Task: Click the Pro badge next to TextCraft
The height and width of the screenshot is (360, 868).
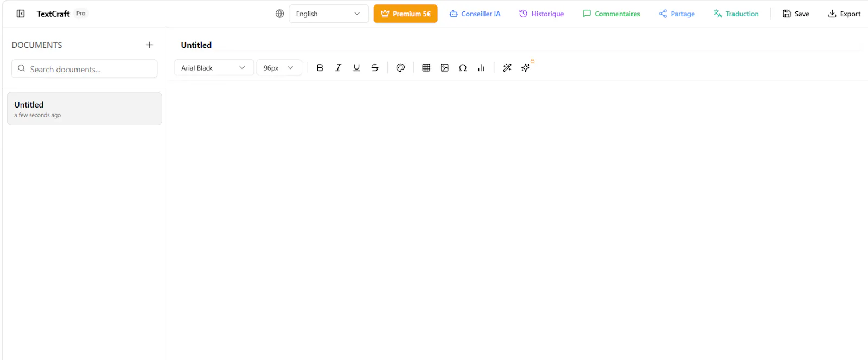Action: point(81,14)
